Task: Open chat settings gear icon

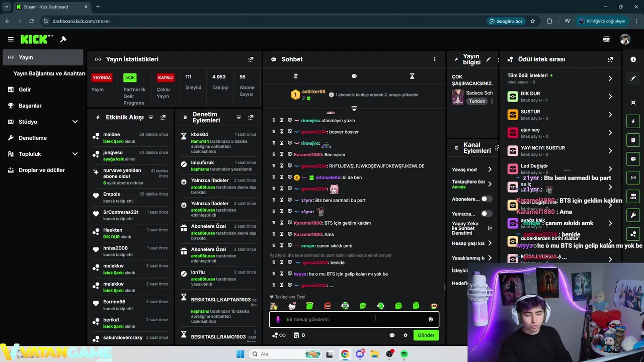Action: pyautogui.click(x=406, y=335)
